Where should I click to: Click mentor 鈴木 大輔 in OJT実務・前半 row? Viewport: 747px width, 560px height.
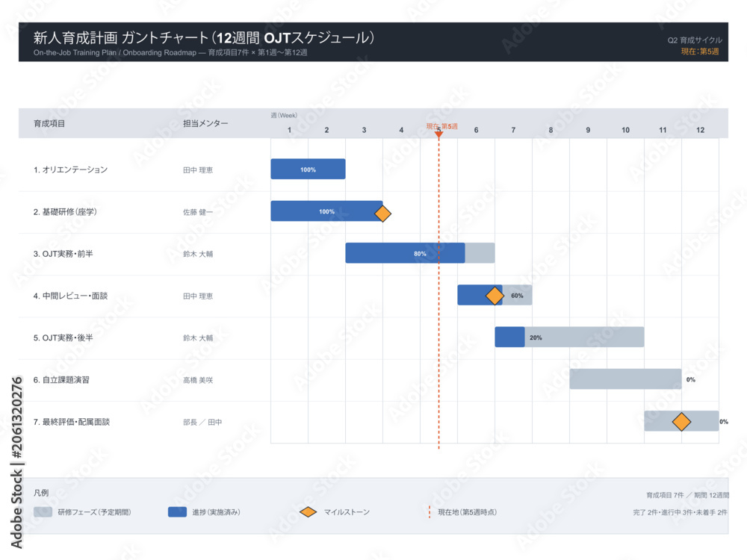(x=198, y=254)
